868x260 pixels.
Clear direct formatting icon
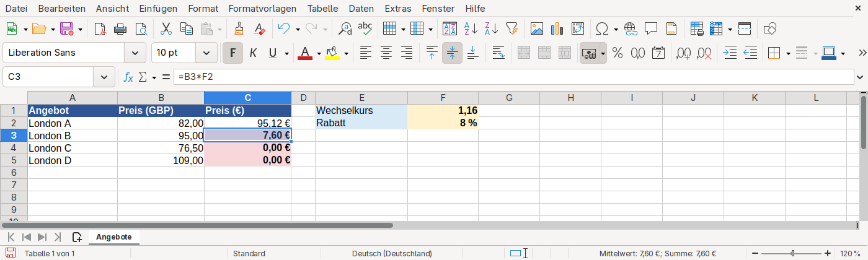[260, 28]
